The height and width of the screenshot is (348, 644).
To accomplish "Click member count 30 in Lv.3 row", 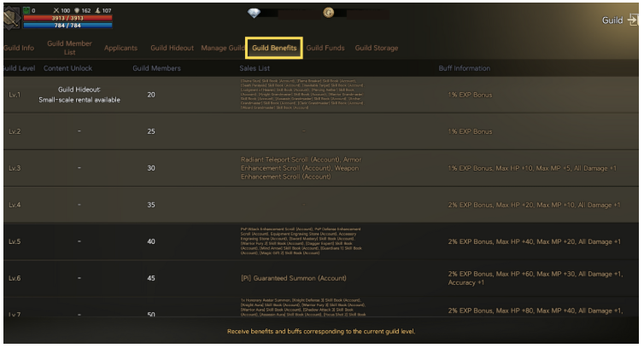I will point(151,168).
